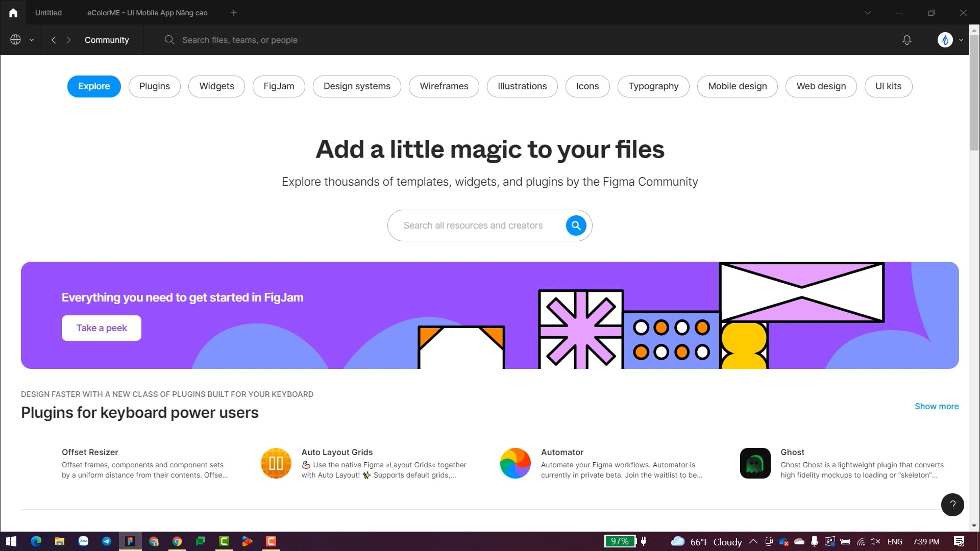Select the UI kits category

(889, 86)
